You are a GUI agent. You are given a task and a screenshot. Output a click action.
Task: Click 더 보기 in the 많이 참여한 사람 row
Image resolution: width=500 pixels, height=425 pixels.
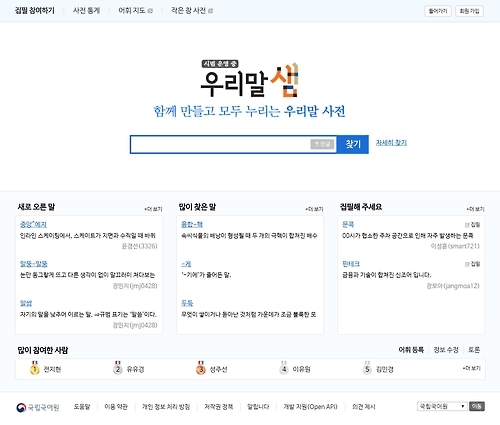(472, 368)
